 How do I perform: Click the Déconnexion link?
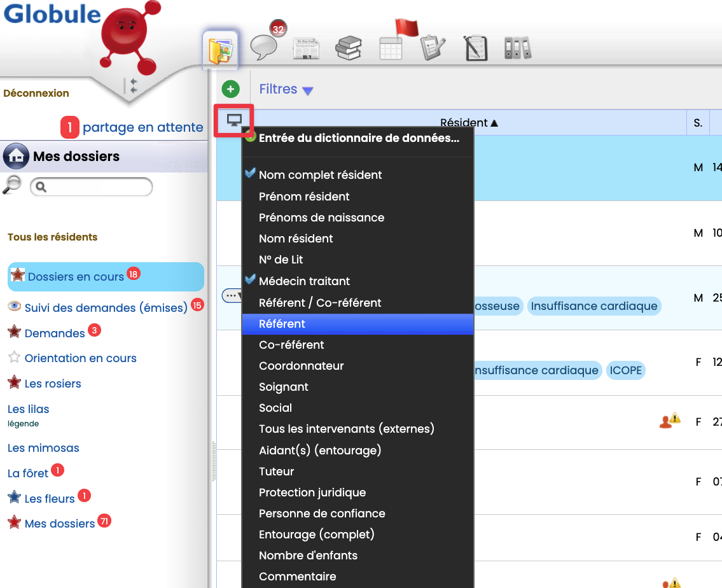pos(36,93)
